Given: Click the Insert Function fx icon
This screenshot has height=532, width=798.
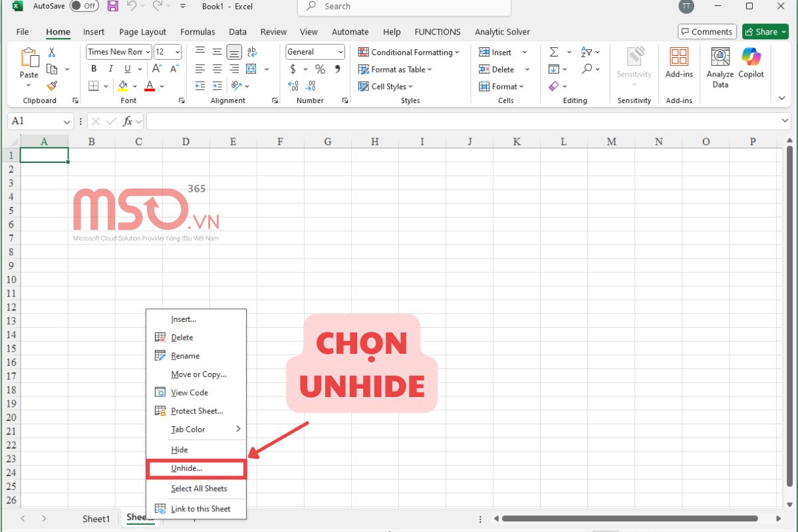Looking at the screenshot, I should pyautogui.click(x=128, y=122).
